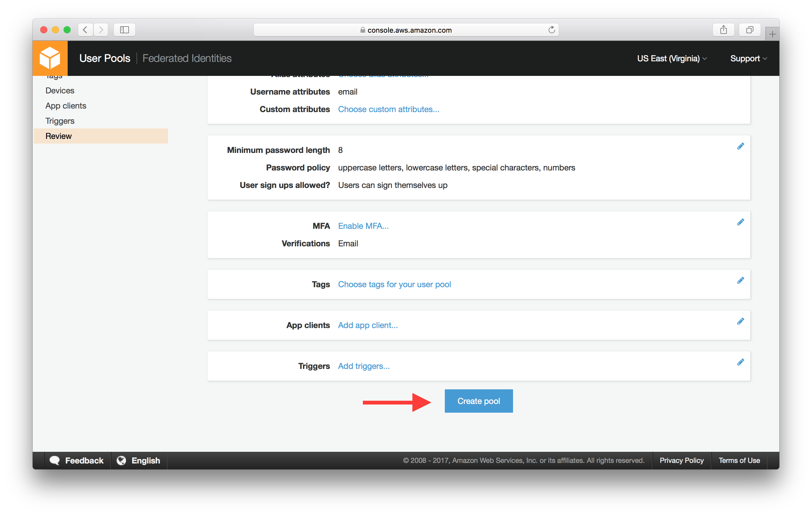This screenshot has width=812, height=516.
Task: Expand the US East (Virginia) region dropdown
Action: coord(671,58)
